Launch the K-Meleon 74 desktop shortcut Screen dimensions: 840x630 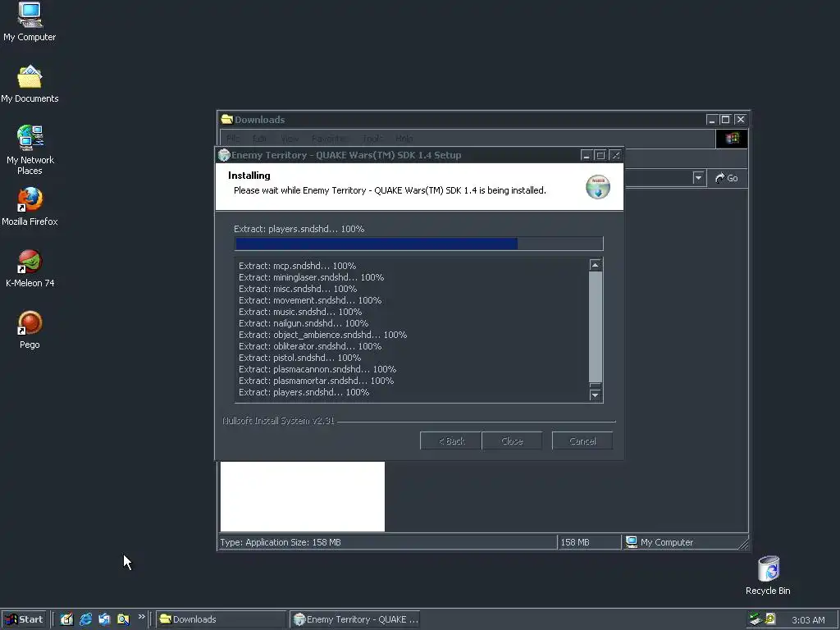(30, 268)
